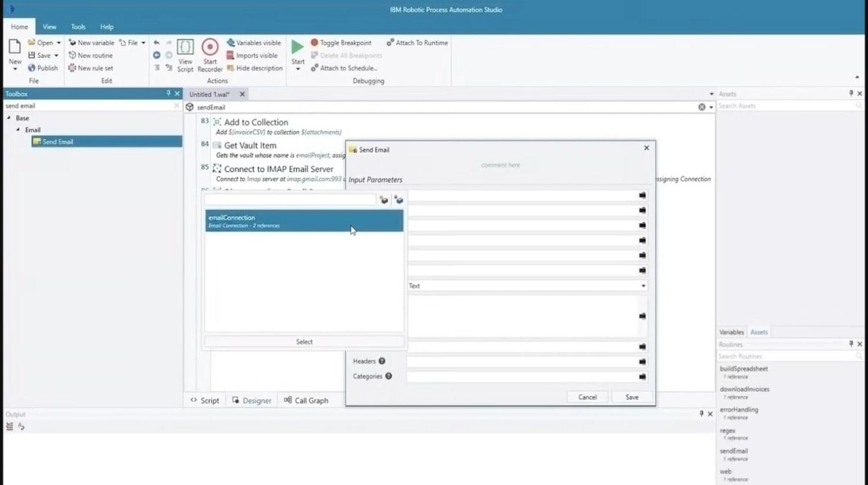The width and height of the screenshot is (868, 485).
Task: Switch to Variables tab in right panel
Action: (x=731, y=332)
